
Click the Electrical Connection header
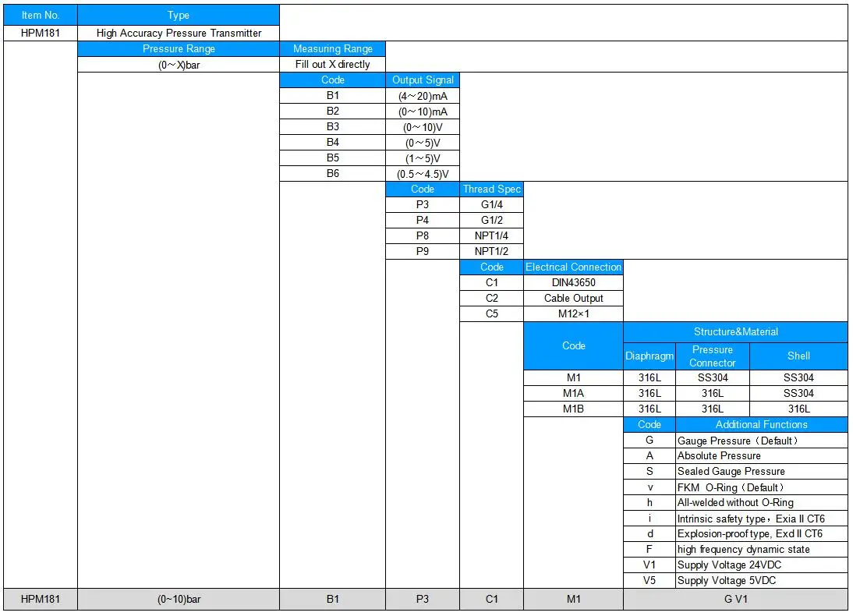pyautogui.click(x=573, y=267)
